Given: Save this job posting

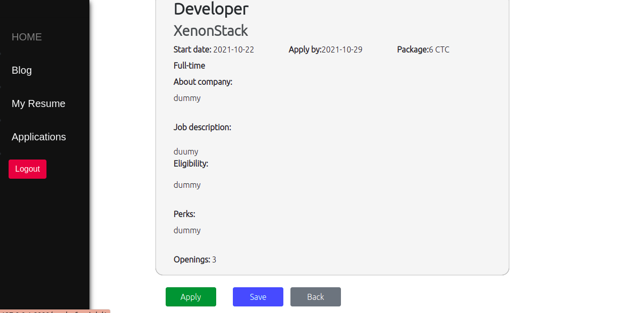Looking at the screenshot, I should point(258,297).
